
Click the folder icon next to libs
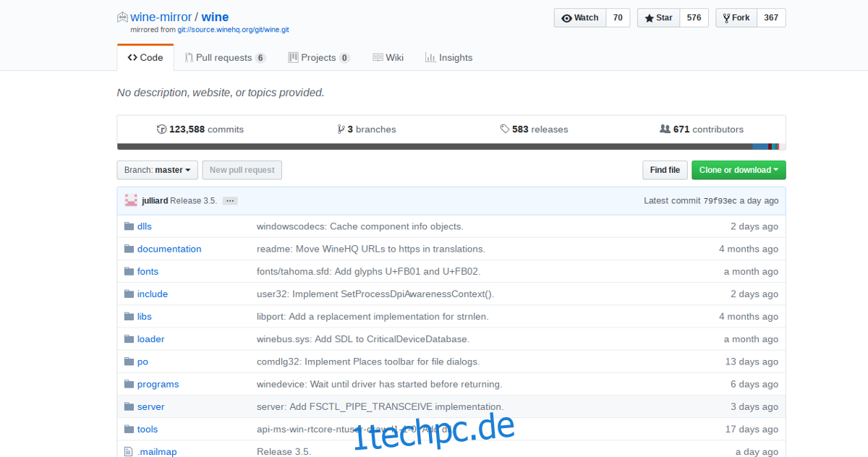coord(129,316)
